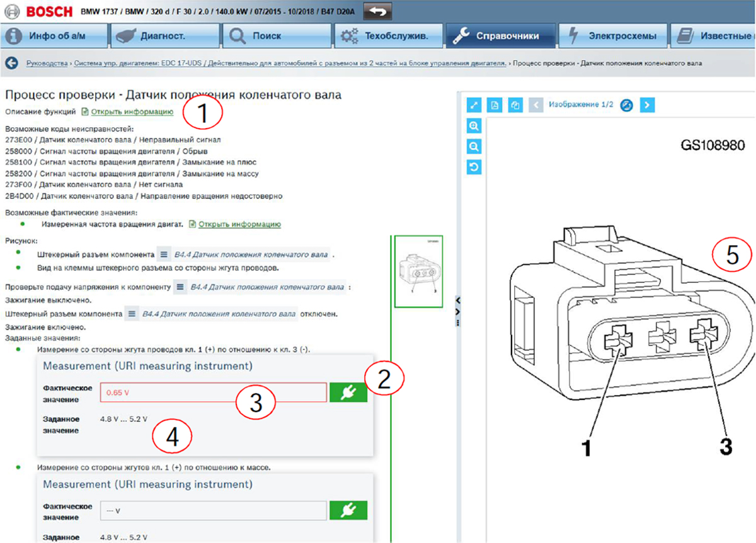The height and width of the screenshot is (543, 756).
Task: Start second measurement with lower green plug button
Action: [x=348, y=510]
